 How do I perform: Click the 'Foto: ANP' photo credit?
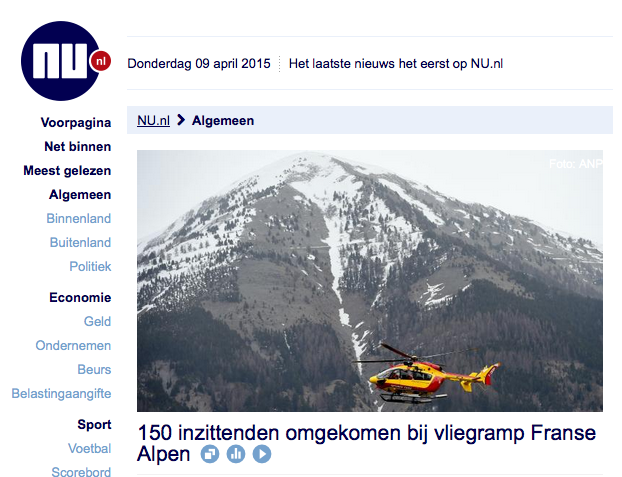coord(576,164)
